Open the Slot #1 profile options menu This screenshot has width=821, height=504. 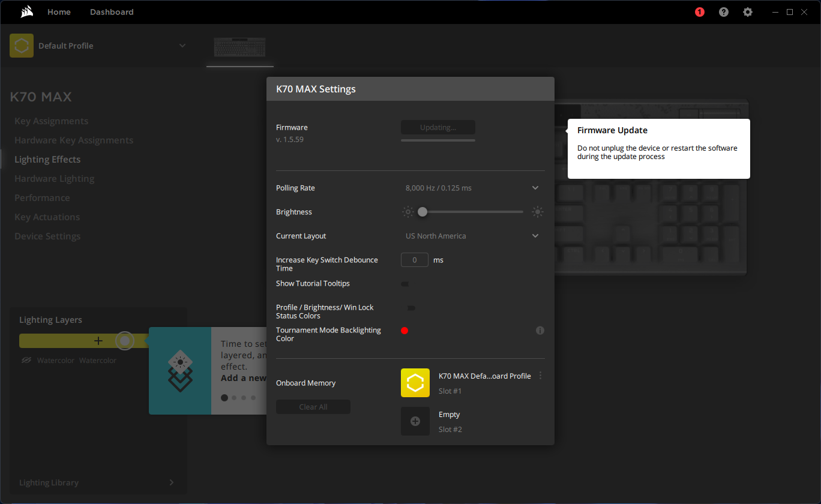pyautogui.click(x=541, y=376)
